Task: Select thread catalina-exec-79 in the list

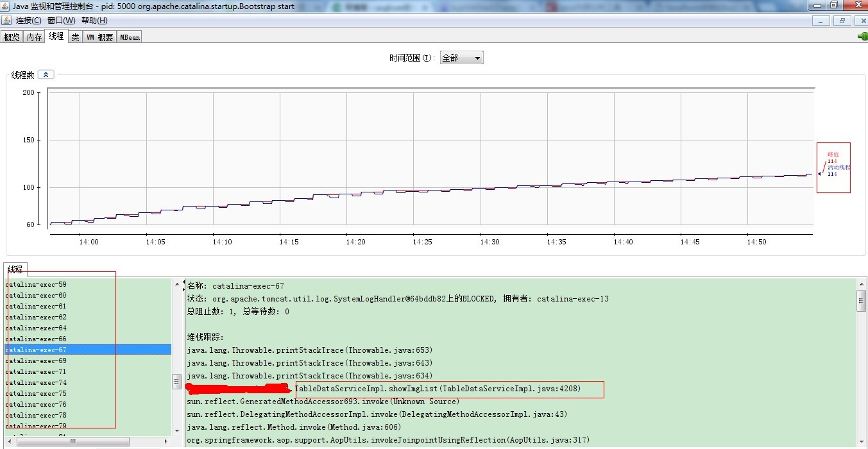Action: [35, 426]
